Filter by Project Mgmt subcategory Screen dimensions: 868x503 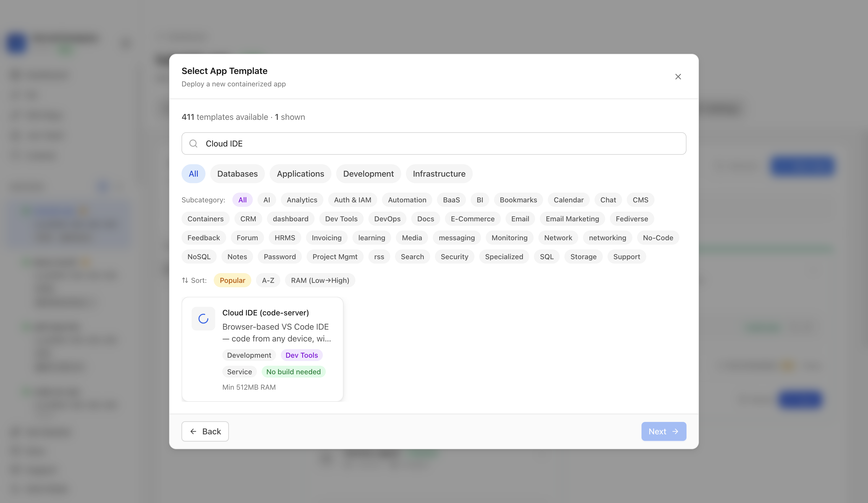[x=335, y=257]
